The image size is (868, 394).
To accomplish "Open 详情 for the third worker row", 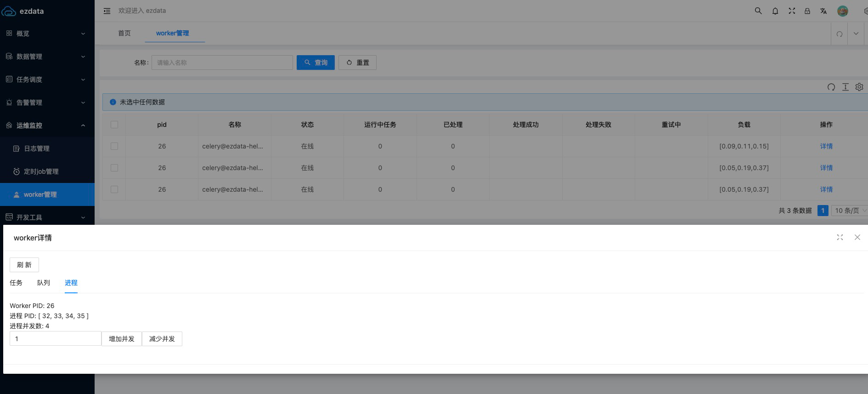I will point(826,189).
